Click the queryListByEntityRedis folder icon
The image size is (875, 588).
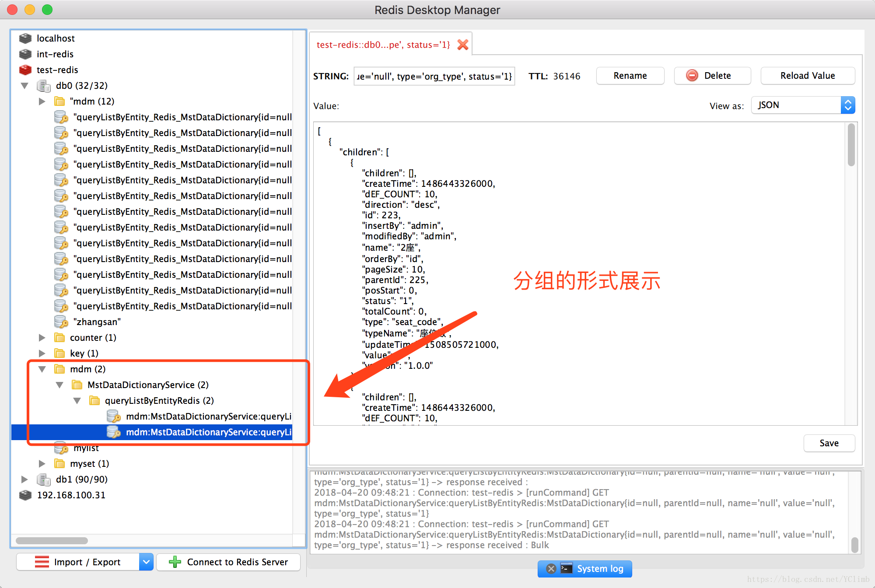coord(94,401)
